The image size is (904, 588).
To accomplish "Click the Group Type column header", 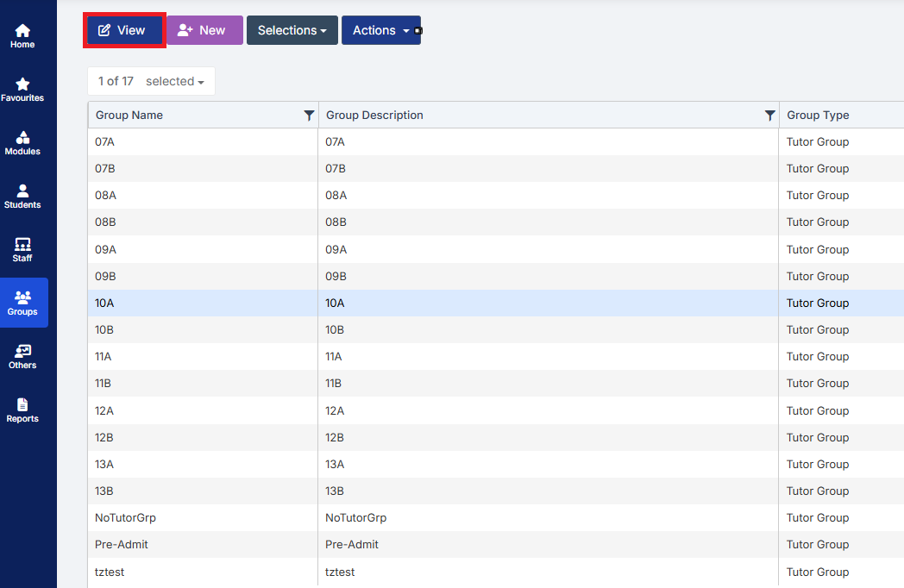I will pyautogui.click(x=817, y=115).
